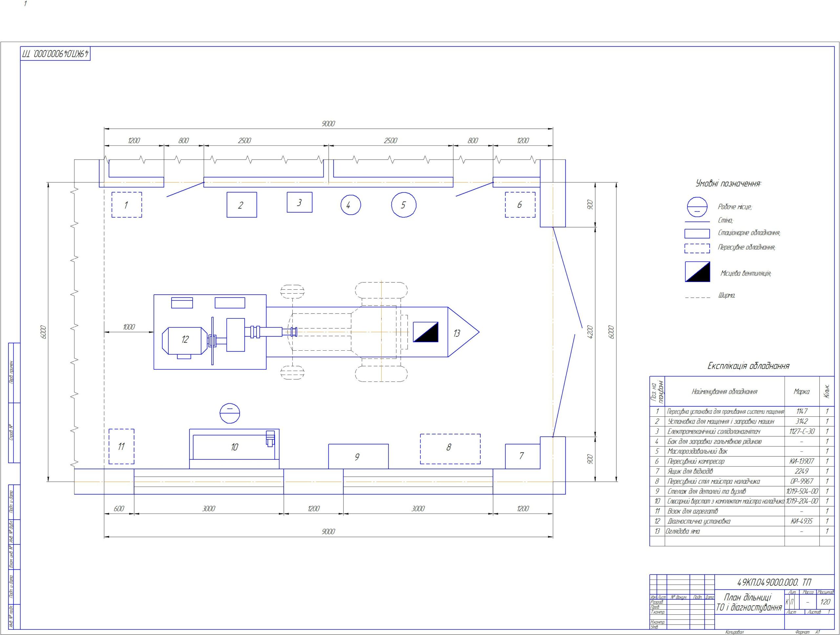Click the '4.9КП.04.9000.000. ТП' title block code
The image size is (840, 635).
[774, 582]
